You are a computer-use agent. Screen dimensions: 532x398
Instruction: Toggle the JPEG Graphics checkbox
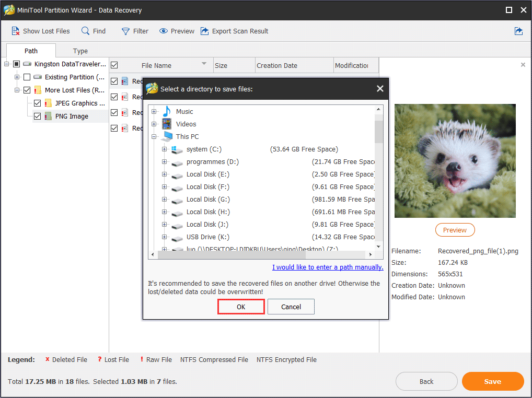coord(37,103)
